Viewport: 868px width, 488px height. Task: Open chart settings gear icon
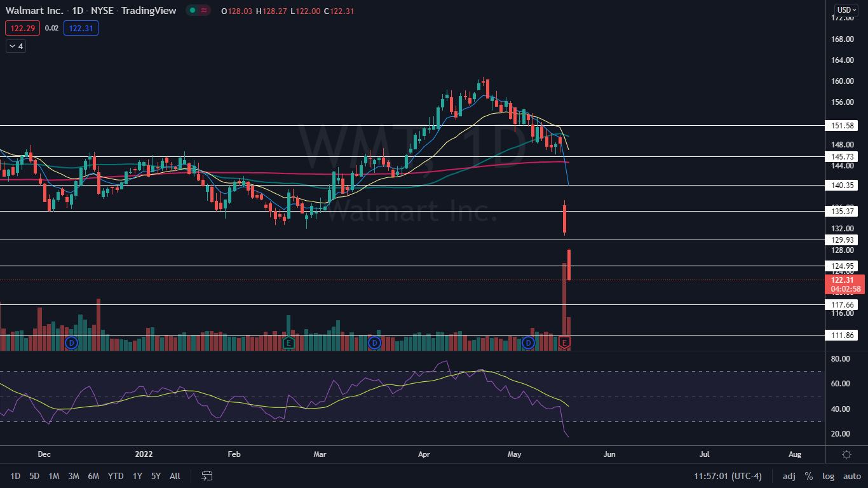[x=846, y=454]
